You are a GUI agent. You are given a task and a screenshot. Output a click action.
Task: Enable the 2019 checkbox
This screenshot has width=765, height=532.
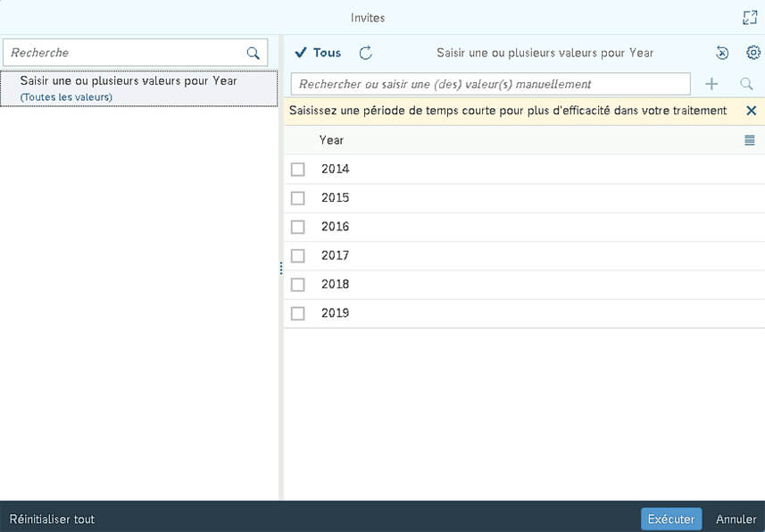[x=297, y=312]
